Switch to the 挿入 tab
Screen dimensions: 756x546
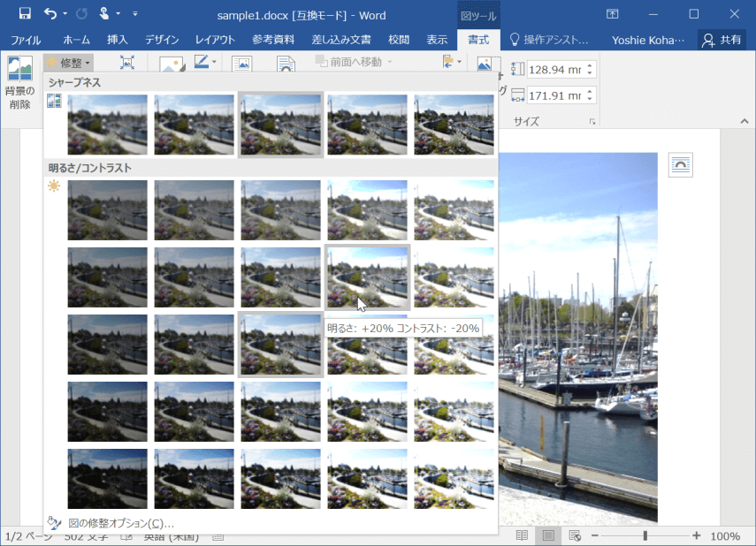coord(118,40)
